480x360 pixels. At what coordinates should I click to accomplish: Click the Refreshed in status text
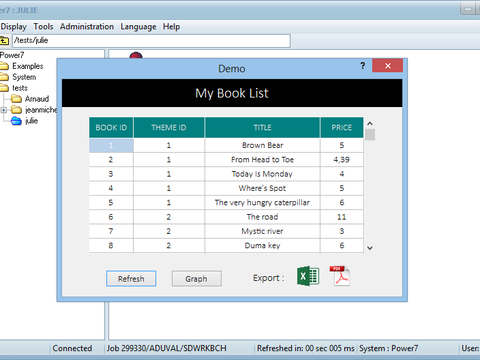(x=305, y=348)
